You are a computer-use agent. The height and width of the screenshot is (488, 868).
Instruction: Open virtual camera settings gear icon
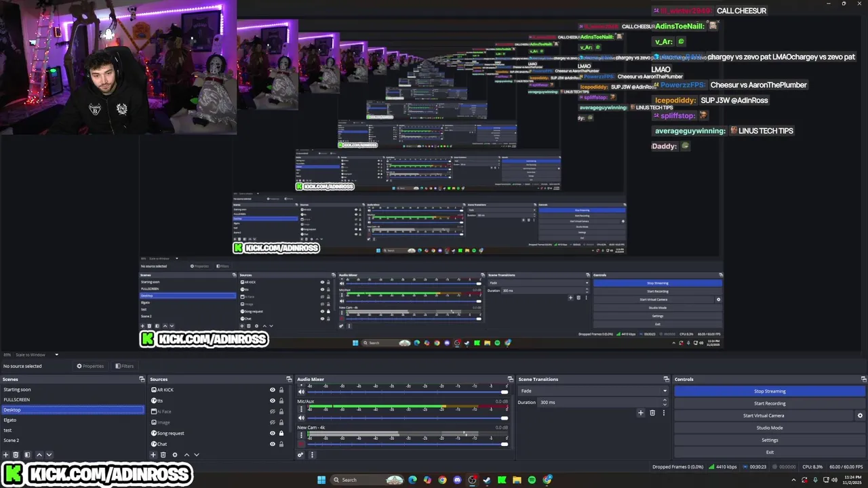tap(860, 415)
